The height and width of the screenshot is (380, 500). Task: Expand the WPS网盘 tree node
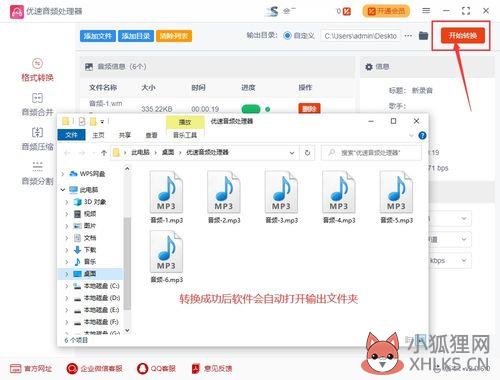63,174
